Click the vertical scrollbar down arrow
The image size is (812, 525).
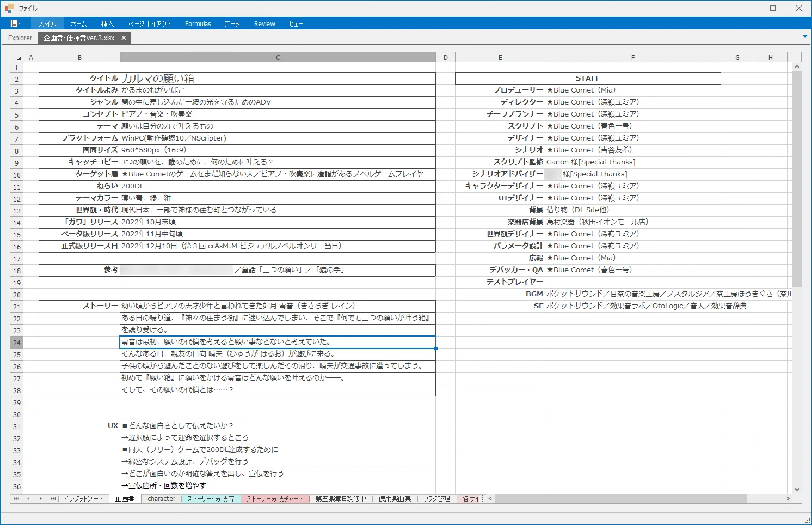coord(797,490)
